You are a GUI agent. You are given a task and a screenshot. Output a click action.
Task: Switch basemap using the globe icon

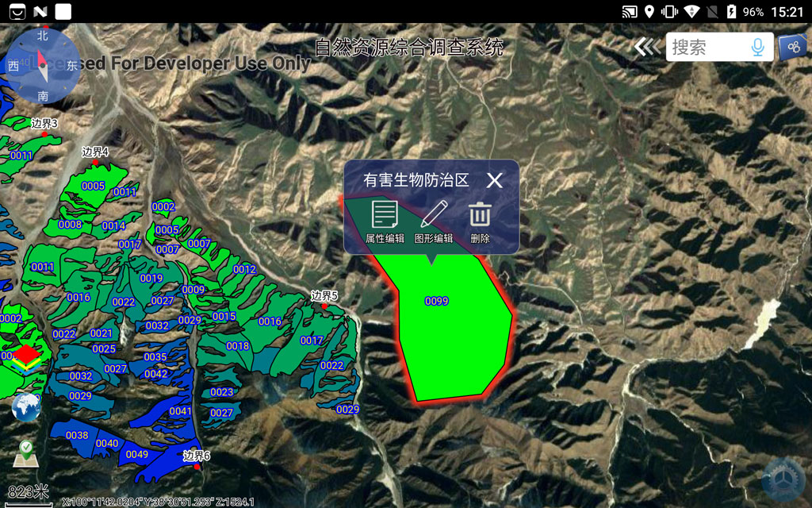[26, 407]
